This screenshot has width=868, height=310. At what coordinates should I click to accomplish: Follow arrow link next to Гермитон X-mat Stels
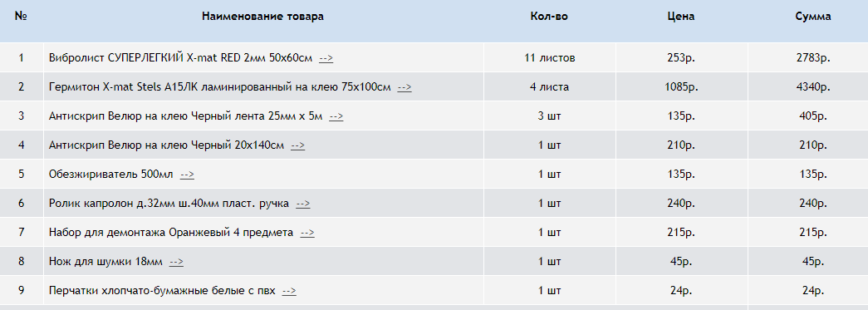coord(405,87)
